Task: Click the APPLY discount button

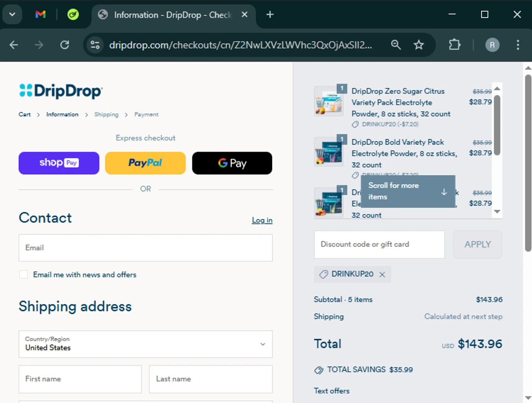Action: pyautogui.click(x=478, y=244)
